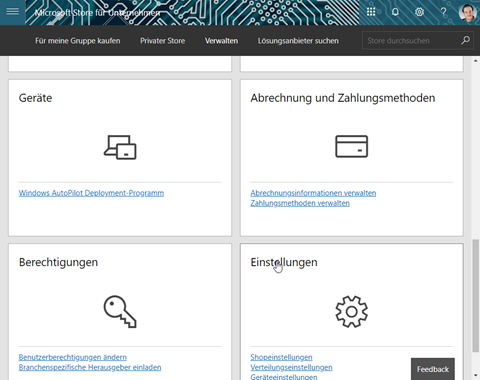This screenshot has height=380, width=480.
Task: Click the gear icon under Einstellungen
Action: click(x=352, y=312)
